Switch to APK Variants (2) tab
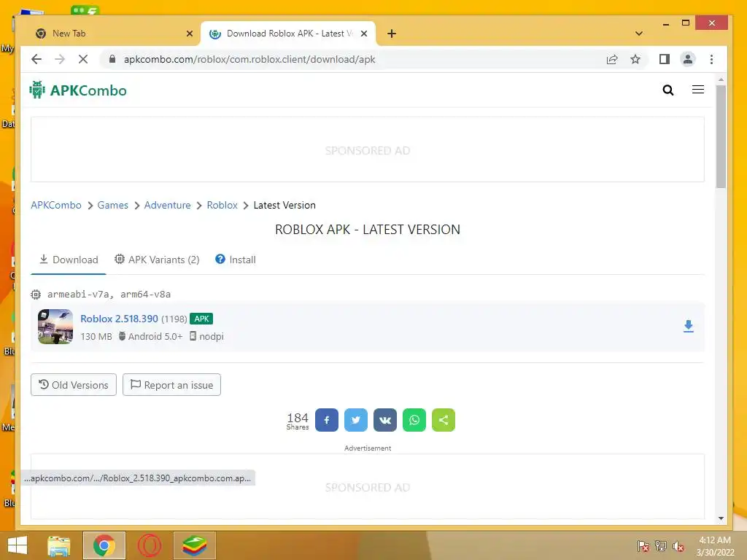747x560 pixels. [x=157, y=260]
